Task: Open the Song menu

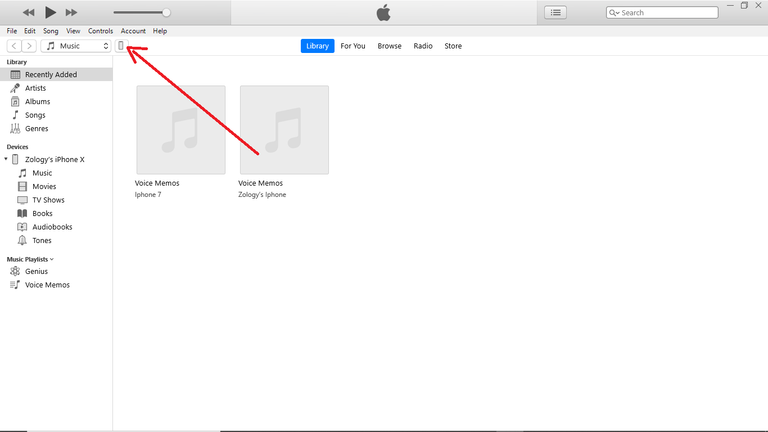Action: pos(50,31)
